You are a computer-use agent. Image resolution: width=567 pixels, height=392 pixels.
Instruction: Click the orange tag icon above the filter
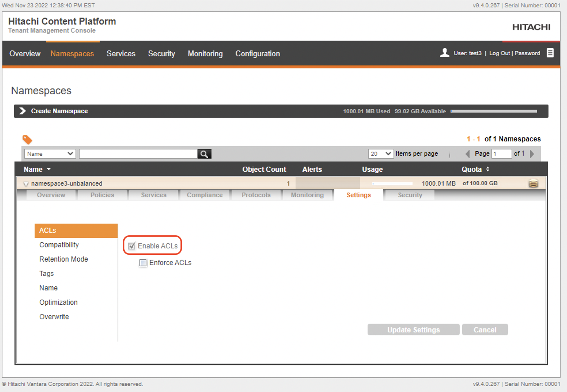click(27, 140)
